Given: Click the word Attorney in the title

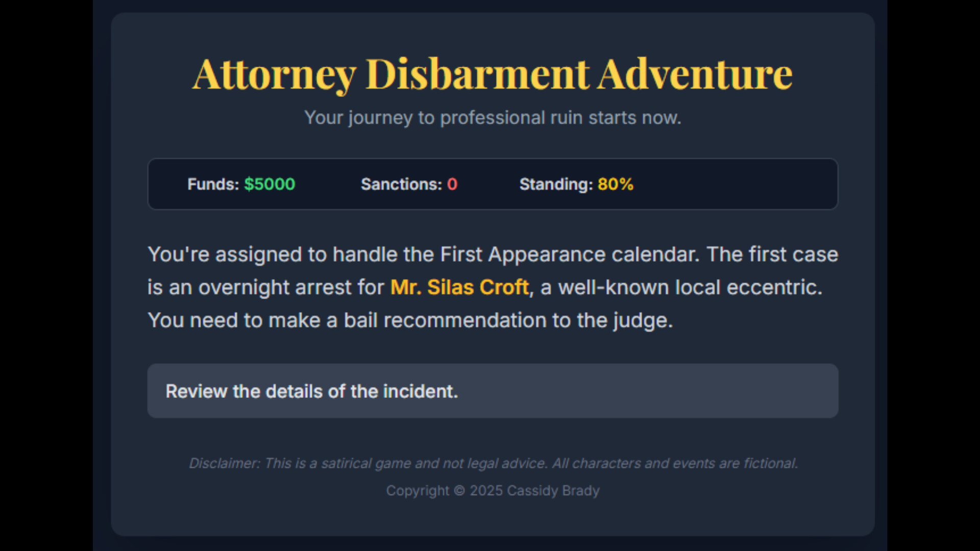Looking at the screenshot, I should tap(274, 74).
